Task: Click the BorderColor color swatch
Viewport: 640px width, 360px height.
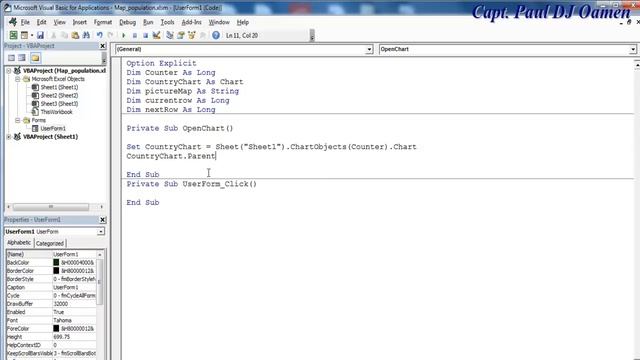Action: click(x=56, y=271)
